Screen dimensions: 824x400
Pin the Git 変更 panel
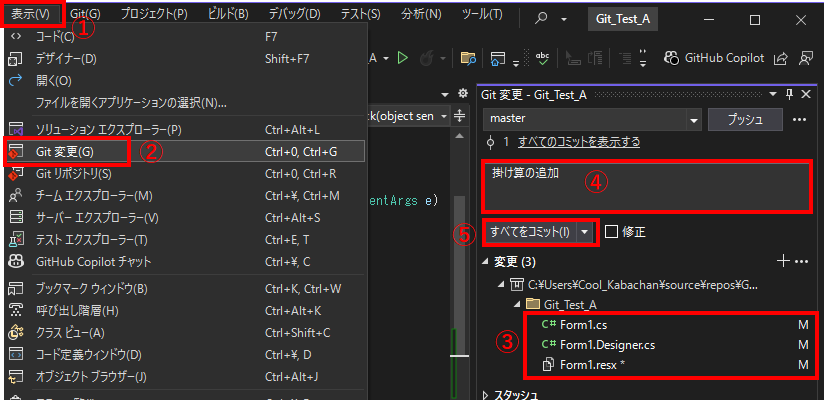click(789, 94)
